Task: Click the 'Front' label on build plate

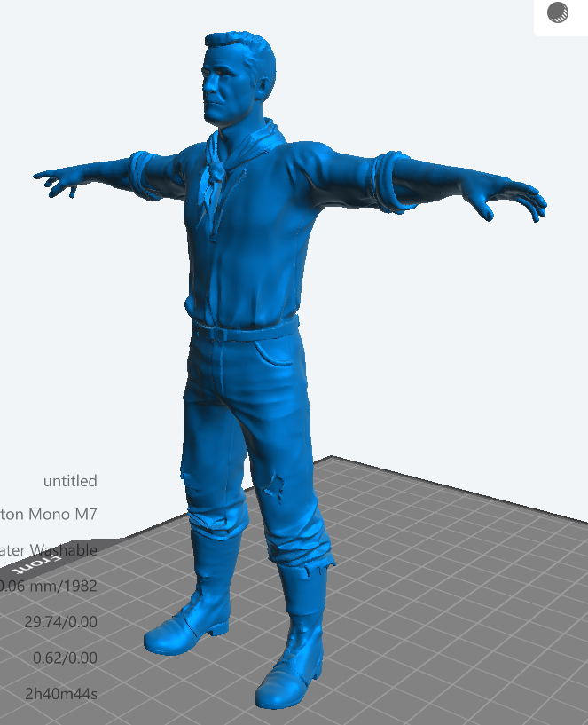Action: [x=38, y=565]
